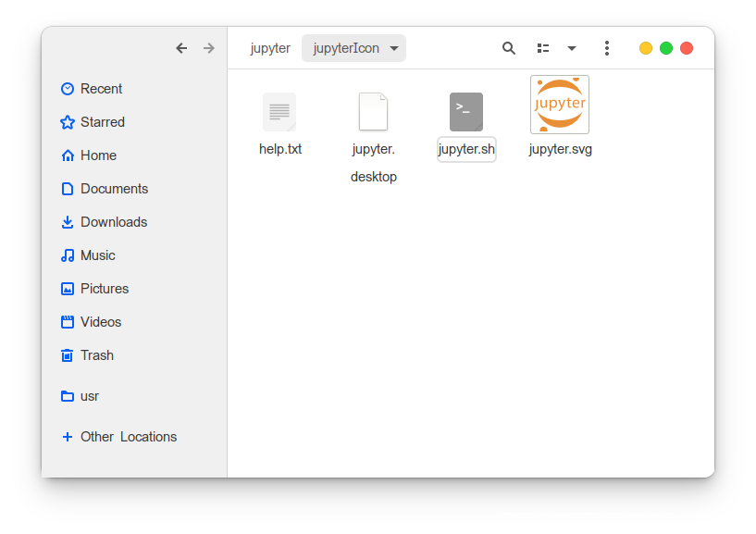Select the jupyter.desktop file icon
The image size is (756, 534).
(x=373, y=112)
